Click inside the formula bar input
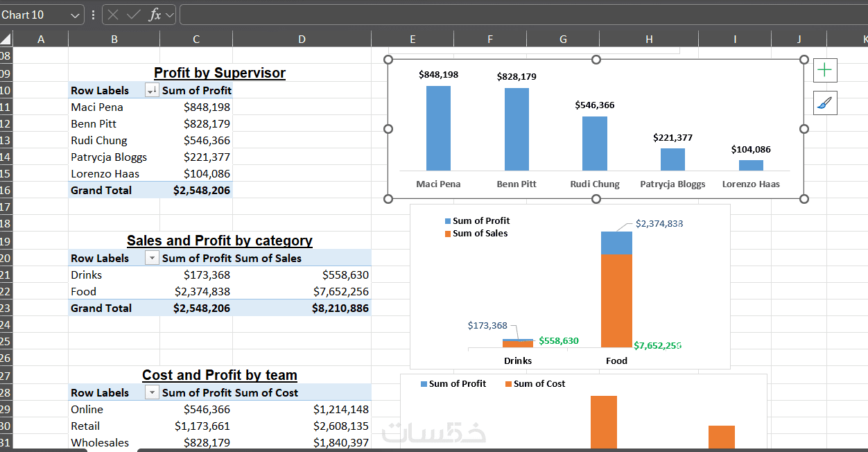Viewport: 868px width, 452px height. tap(523, 15)
